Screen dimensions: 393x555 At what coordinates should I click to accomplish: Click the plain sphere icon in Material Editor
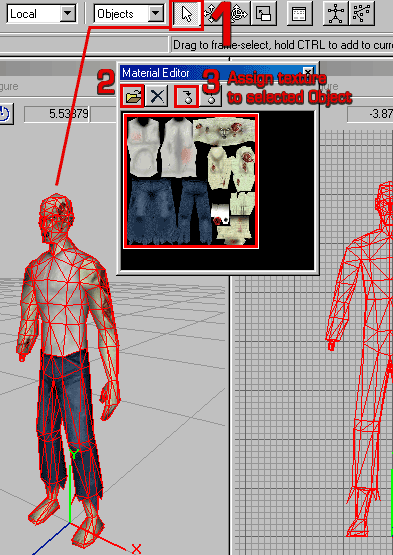(211, 96)
